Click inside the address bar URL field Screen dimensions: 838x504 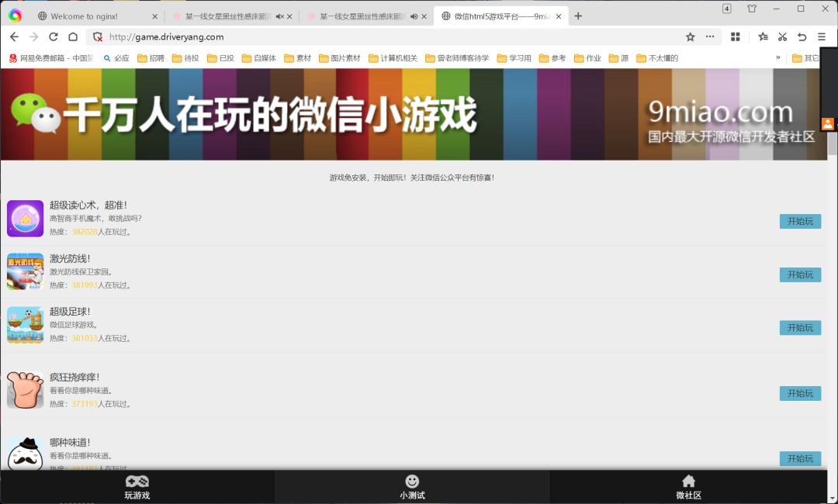[233, 36]
